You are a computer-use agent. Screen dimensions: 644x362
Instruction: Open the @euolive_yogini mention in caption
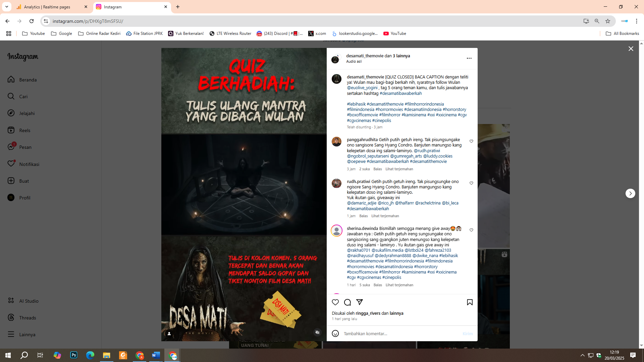[362, 88]
